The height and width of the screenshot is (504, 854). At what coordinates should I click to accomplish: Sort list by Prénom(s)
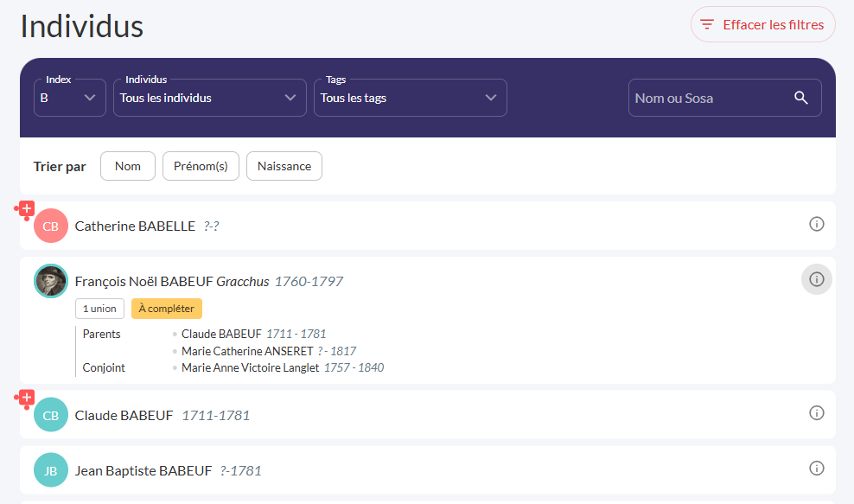(201, 166)
